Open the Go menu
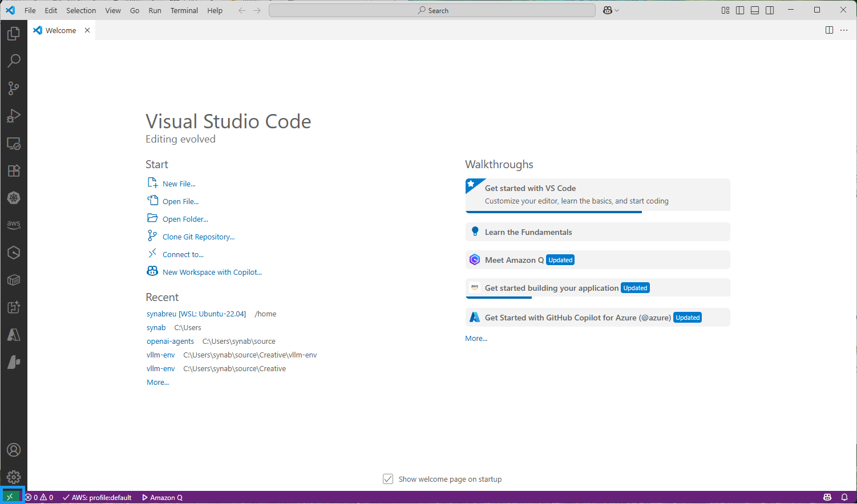Viewport: 857px width, 504px height. (x=135, y=10)
